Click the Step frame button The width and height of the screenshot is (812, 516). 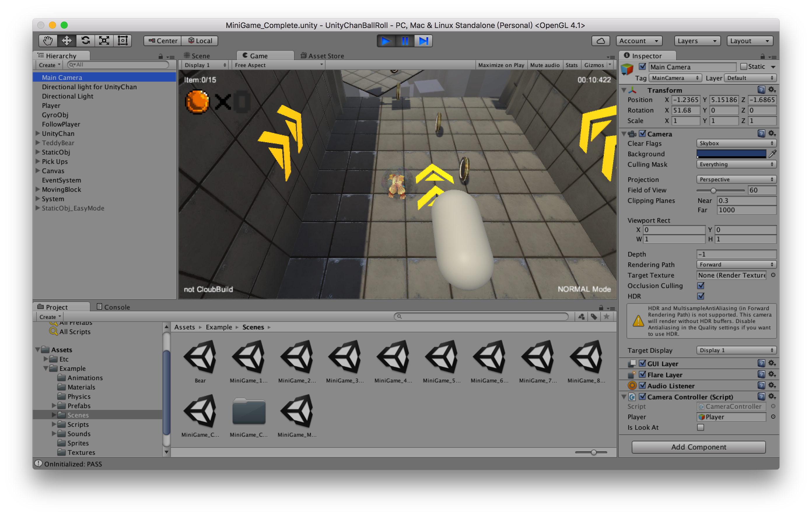click(x=423, y=41)
